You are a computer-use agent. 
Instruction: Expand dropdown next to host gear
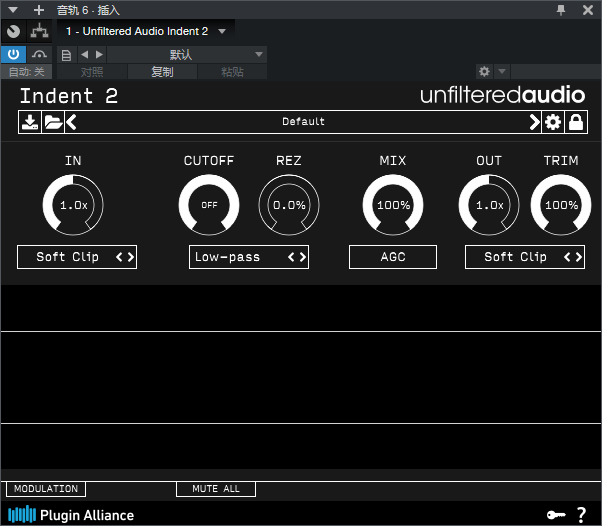(x=502, y=71)
